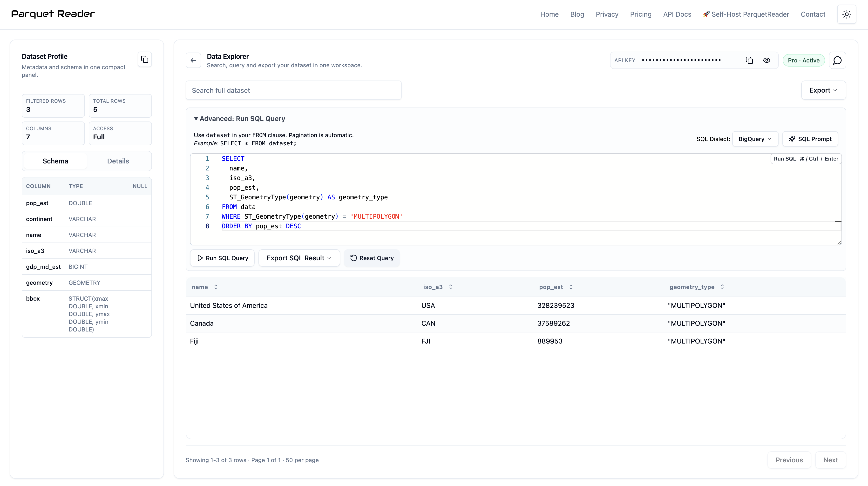This screenshot has height=486, width=868.
Task: Toggle light/dark theme sun icon
Action: tap(847, 14)
